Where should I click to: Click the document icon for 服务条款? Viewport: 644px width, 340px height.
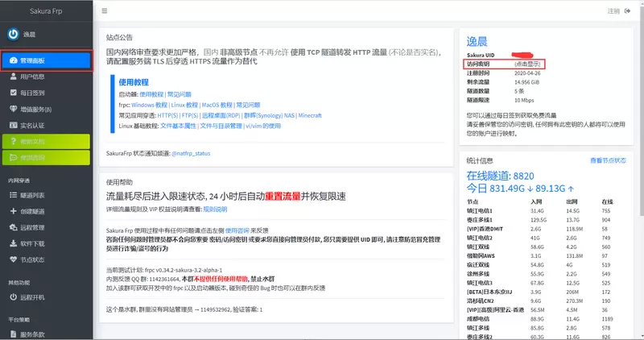click(13, 334)
